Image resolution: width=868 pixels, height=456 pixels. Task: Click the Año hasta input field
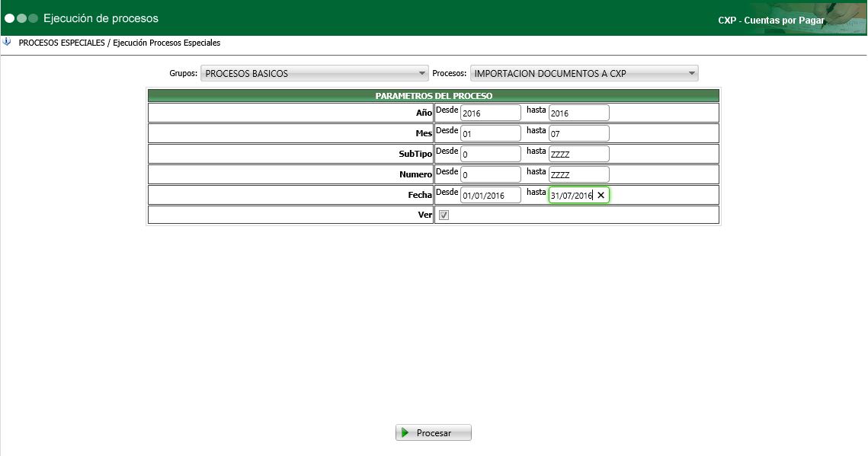[x=578, y=113]
